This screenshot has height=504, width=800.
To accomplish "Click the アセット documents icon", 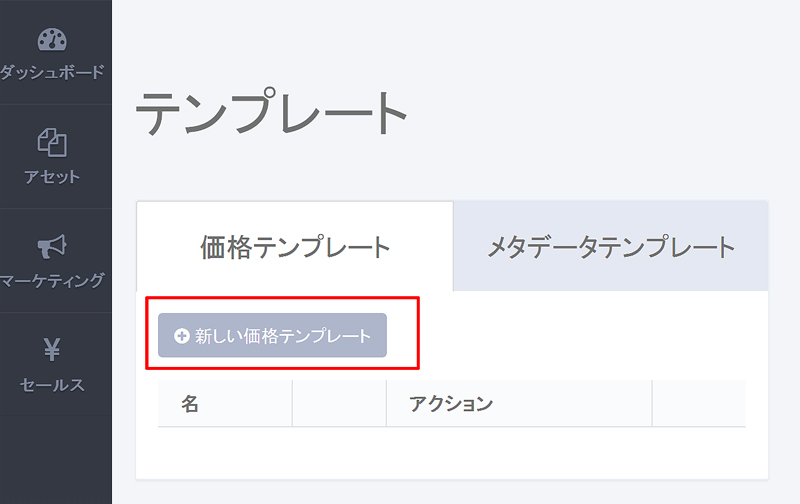I will [x=52, y=142].
